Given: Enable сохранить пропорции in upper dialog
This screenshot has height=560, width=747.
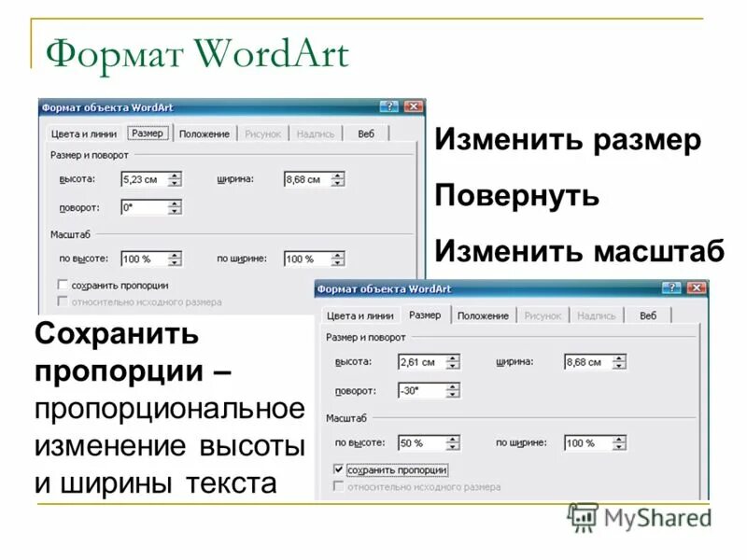Looking at the screenshot, I should click(x=63, y=285).
